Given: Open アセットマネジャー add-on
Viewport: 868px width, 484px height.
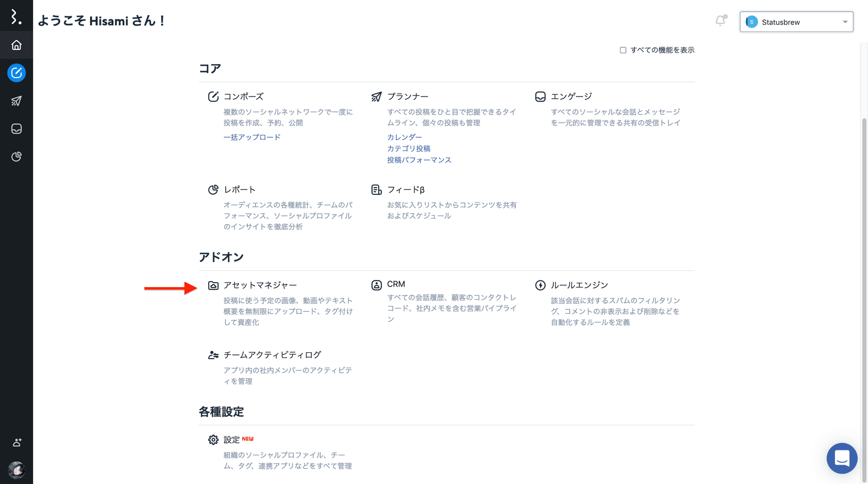Looking at the screenshot, I should 260,285.
